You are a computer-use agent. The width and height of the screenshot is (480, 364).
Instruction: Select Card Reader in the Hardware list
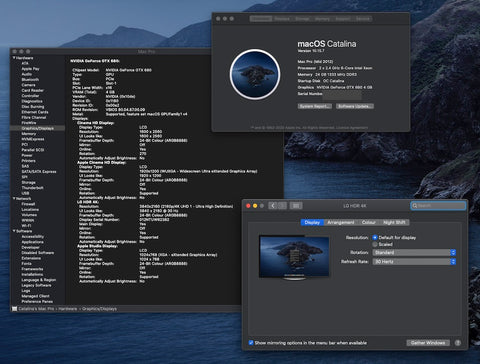click(x=32, y=90)
